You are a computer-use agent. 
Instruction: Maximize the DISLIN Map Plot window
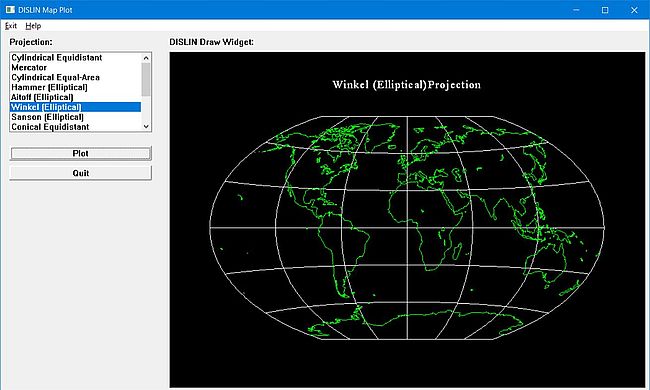point(605,10)
